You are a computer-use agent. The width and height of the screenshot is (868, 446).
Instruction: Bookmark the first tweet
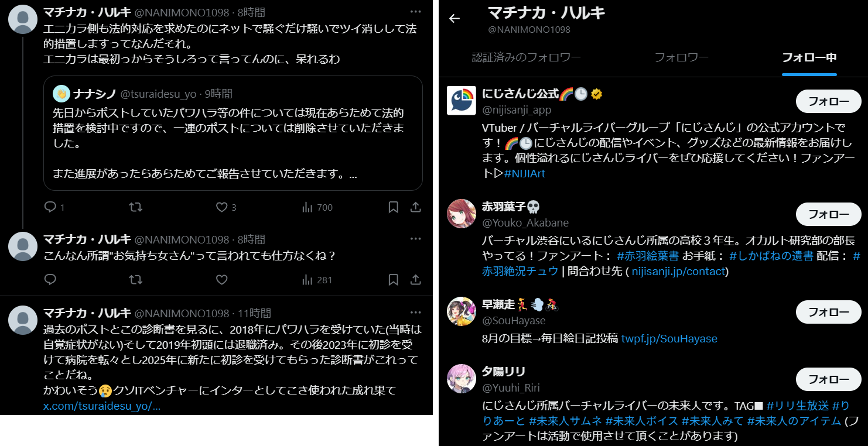pos(394,207)
